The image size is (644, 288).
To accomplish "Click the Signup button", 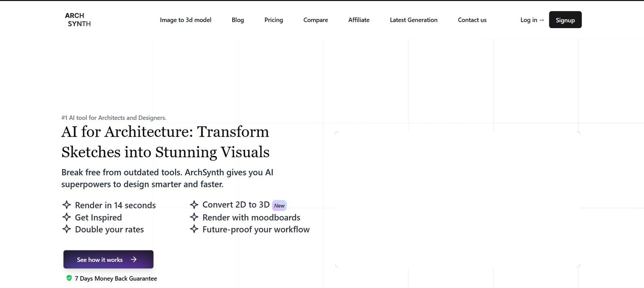I will click(565, 20).
